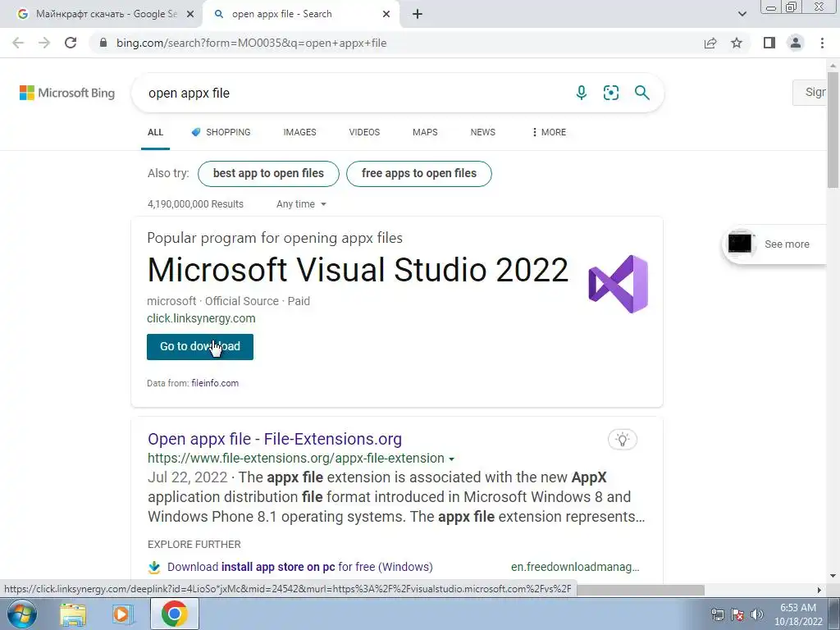Viewport: 840px width, 630px height.
Task: Click the volume speaker tray icon
Action: tap(756, 614)
